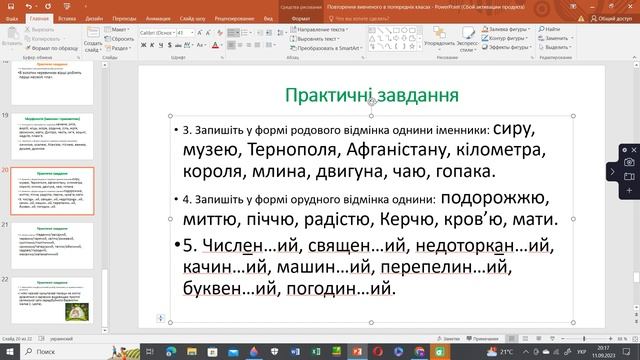The width and height of the screenshot is (640, 360).
Task: Click the Вставить paste button
Action: [x=12, y=38]
